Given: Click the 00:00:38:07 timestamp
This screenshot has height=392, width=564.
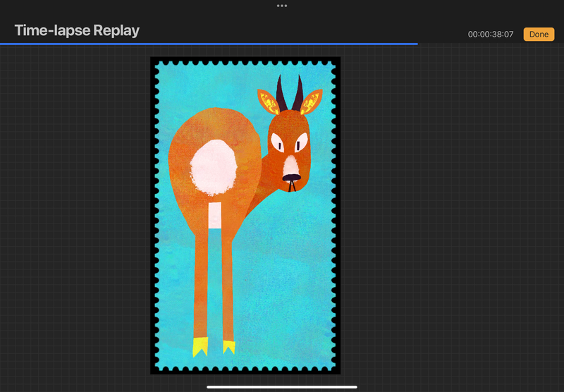Looking at the screenshot, I should pos(492,35).
